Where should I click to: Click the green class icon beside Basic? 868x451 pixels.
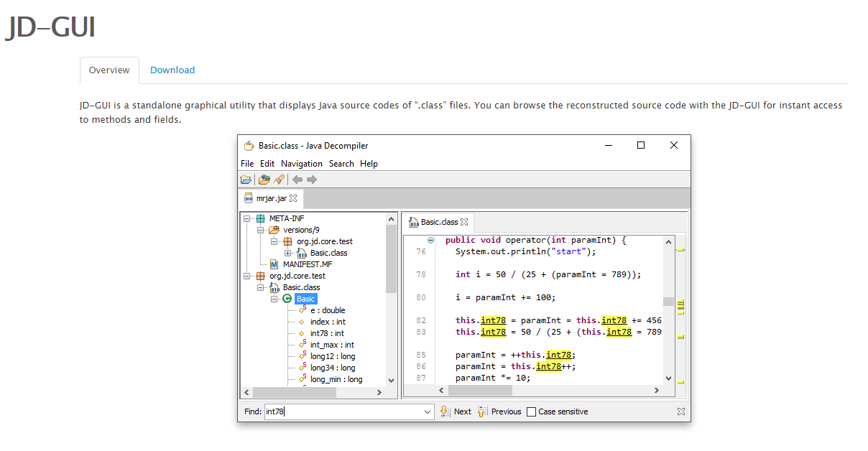point(287,299)
